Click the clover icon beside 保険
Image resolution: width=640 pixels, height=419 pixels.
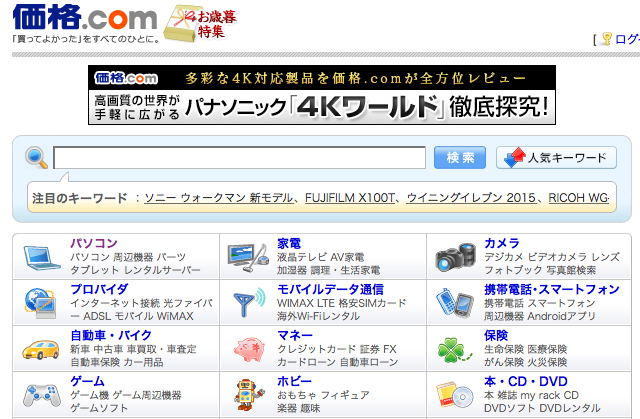[x=455, y=347]
